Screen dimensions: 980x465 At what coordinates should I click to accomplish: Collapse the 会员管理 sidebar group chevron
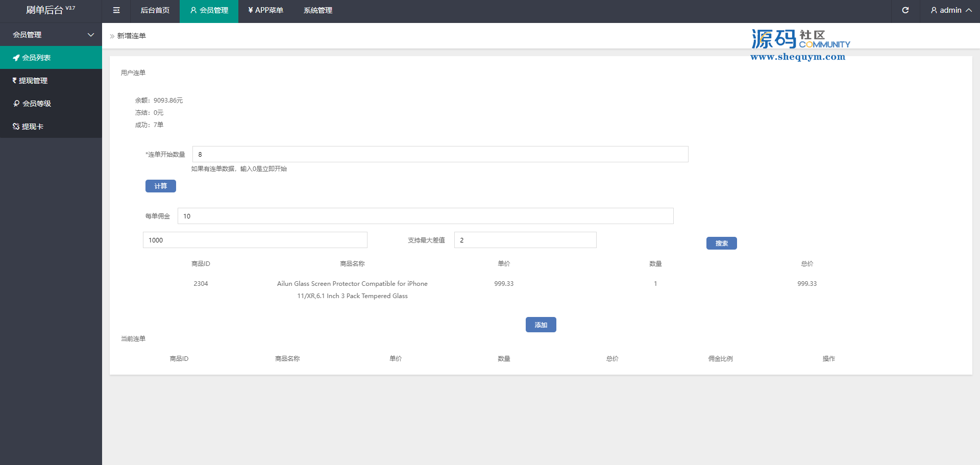[91, 35]
